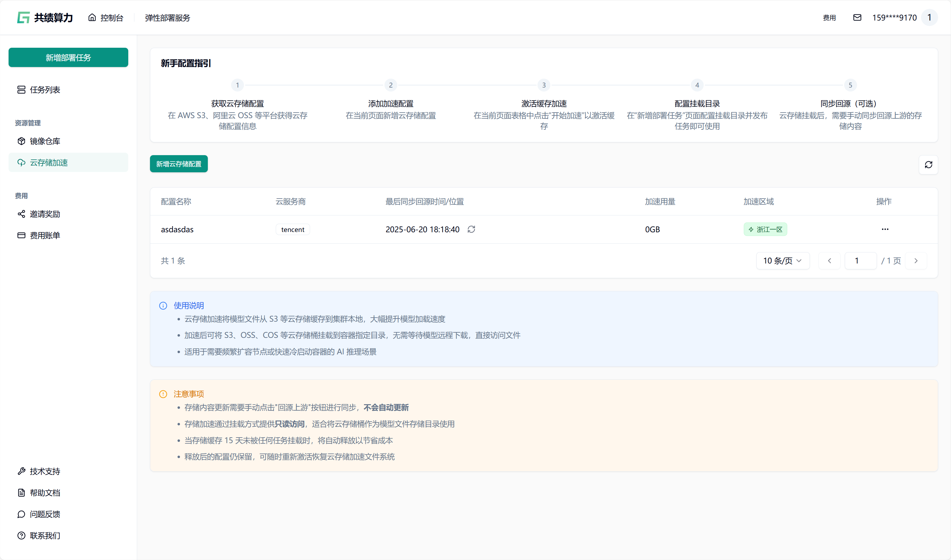Click the page number input field

coord(860,261)
